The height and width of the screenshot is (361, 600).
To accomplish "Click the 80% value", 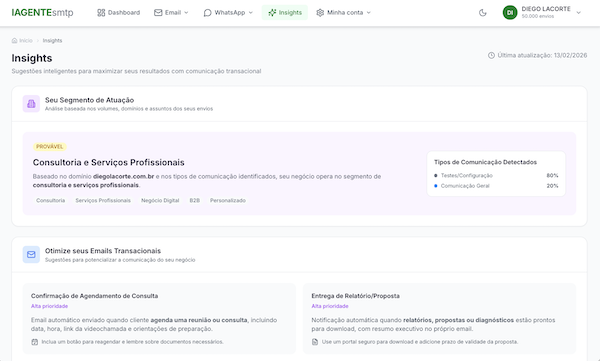I will click(552, 176).
